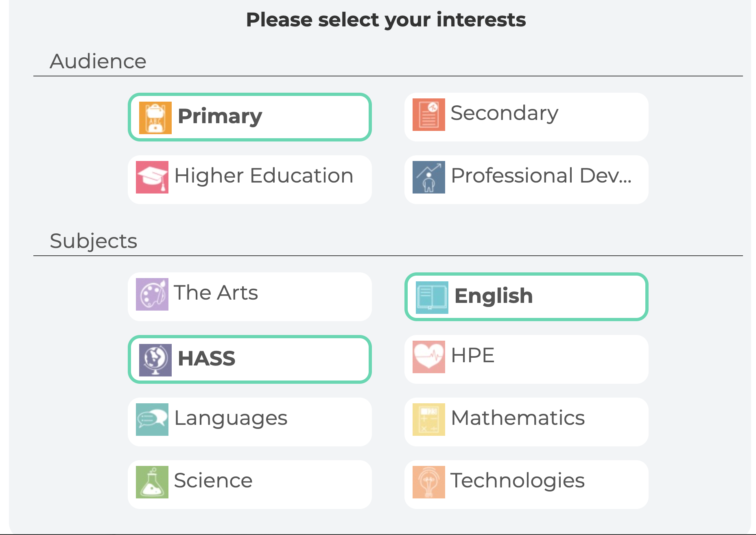Click the HASS globe icon
Viewport: 756px width, 535px height.
point(155,360)
